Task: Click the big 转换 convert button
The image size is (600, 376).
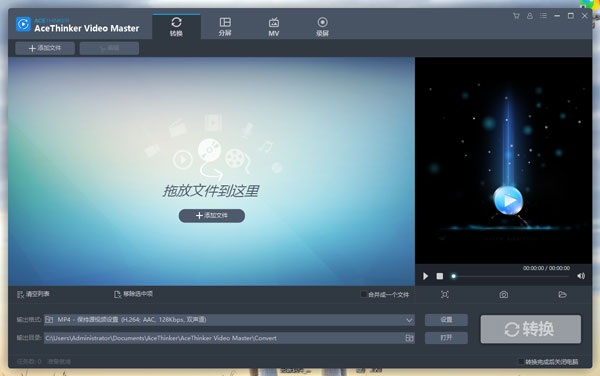Action: click(531, 329)
